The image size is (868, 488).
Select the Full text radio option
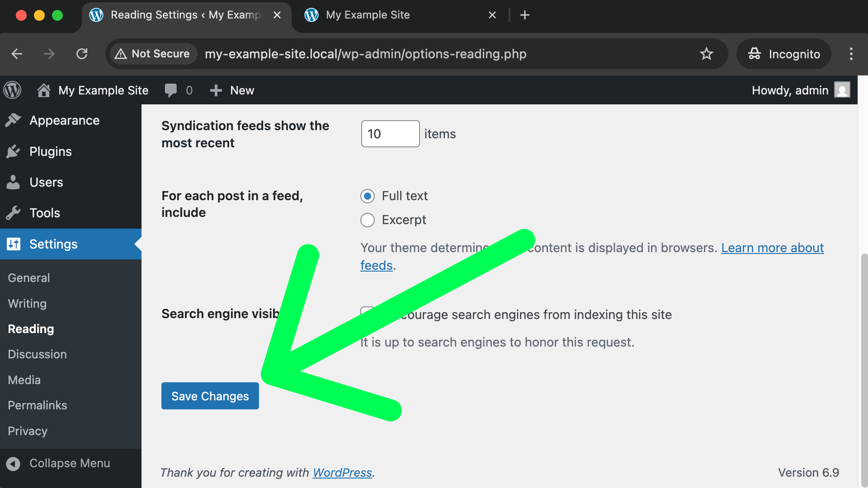click(368, 196)
